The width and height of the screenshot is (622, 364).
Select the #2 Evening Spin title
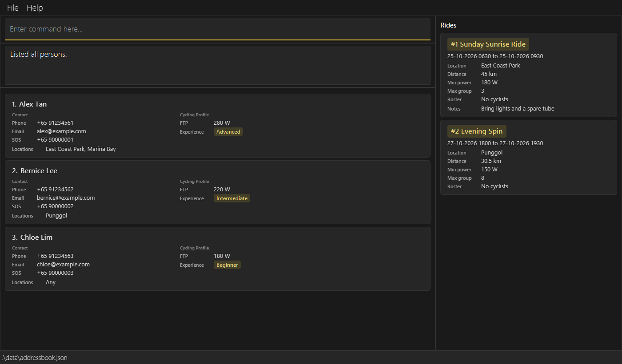(x=477, y=131)
